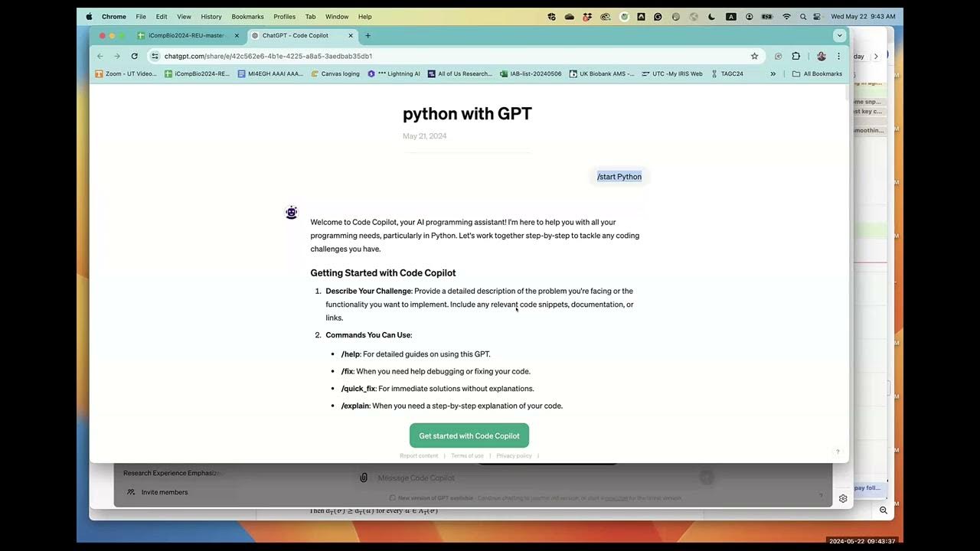Image resolution: width=980 pixels, height=551 pixels.
Task: Open Wi-Fi status menu
Action: (x=786, y=16)
